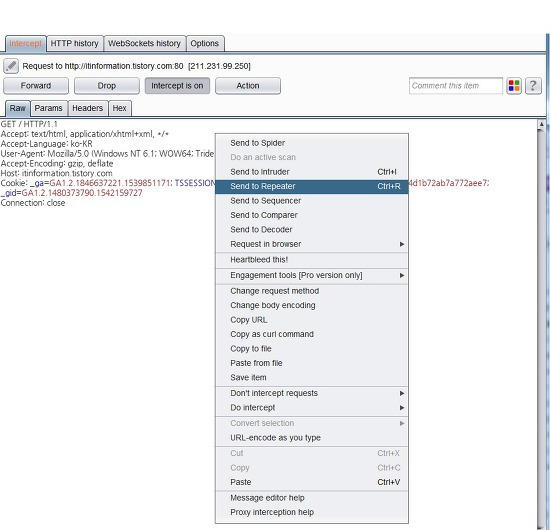Image resolution: width=550 pixels, height=530 pixels.
Task: Switch to the Intercept tab
Action: click(x=26, y=43)
